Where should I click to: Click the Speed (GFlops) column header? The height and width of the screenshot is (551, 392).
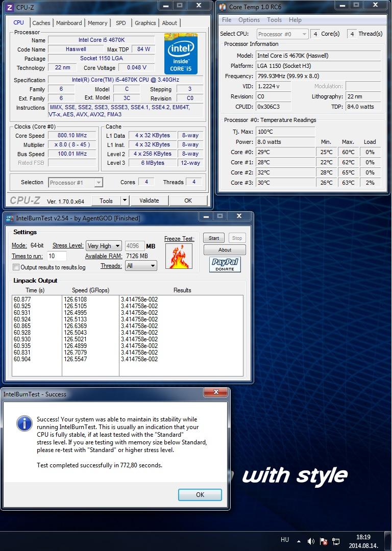[x=90, y=290]
